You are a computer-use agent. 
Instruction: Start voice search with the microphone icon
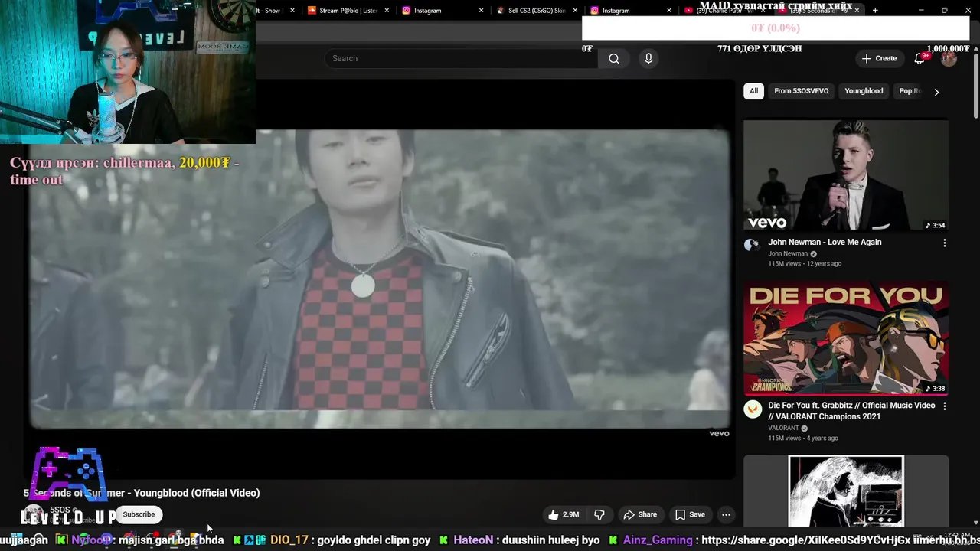click(x=648, y=58)
